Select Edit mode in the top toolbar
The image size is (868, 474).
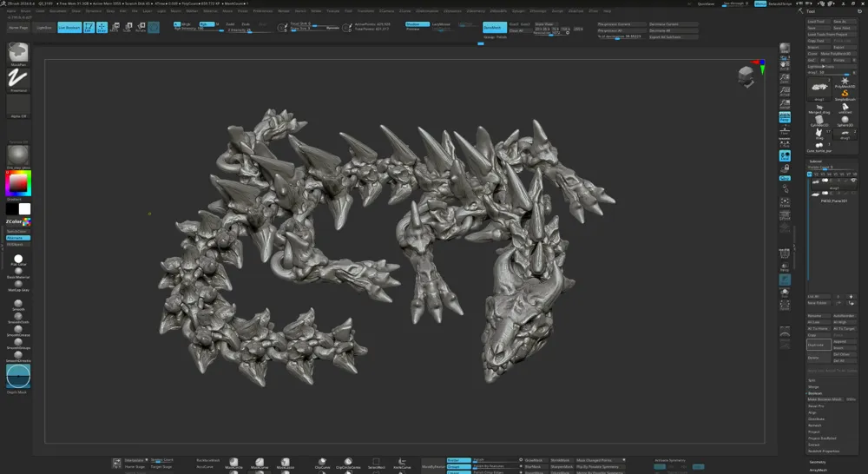[89, 27]
